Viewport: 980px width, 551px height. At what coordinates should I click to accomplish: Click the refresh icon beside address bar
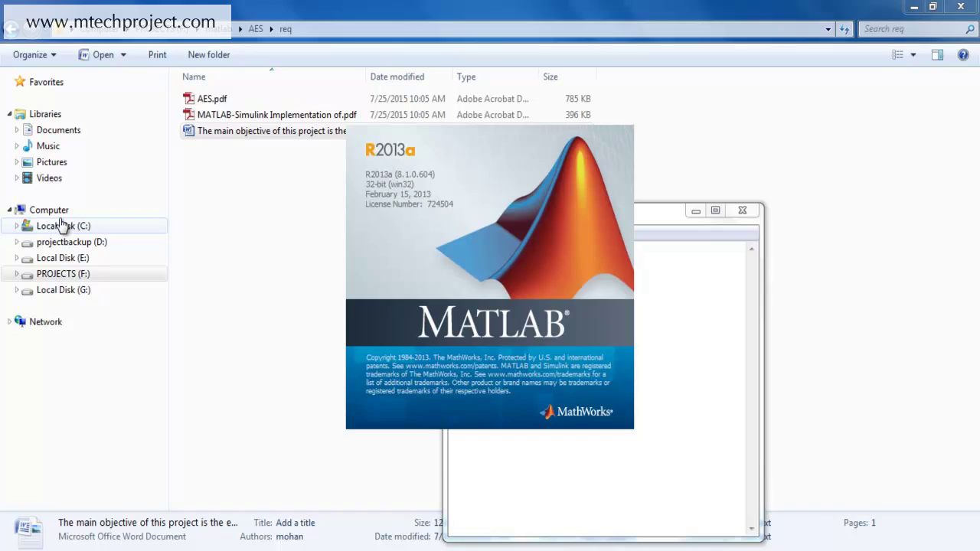[844, 29]
